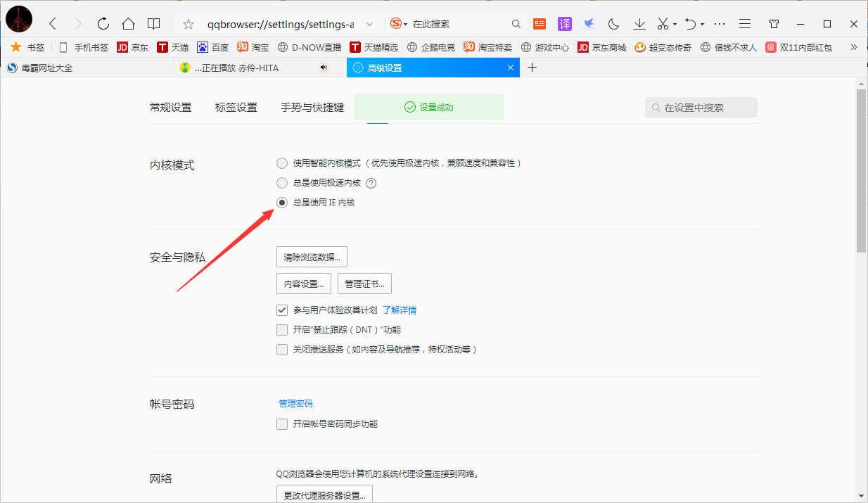This screenshot has height=503, width=868.
Task: Enable 开启禁止跟踪（DNT）功能
Action: point(282,329)
